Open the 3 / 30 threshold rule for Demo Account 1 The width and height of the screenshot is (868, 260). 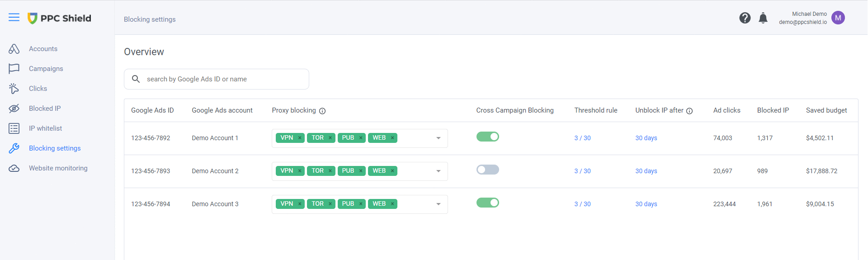582,138
